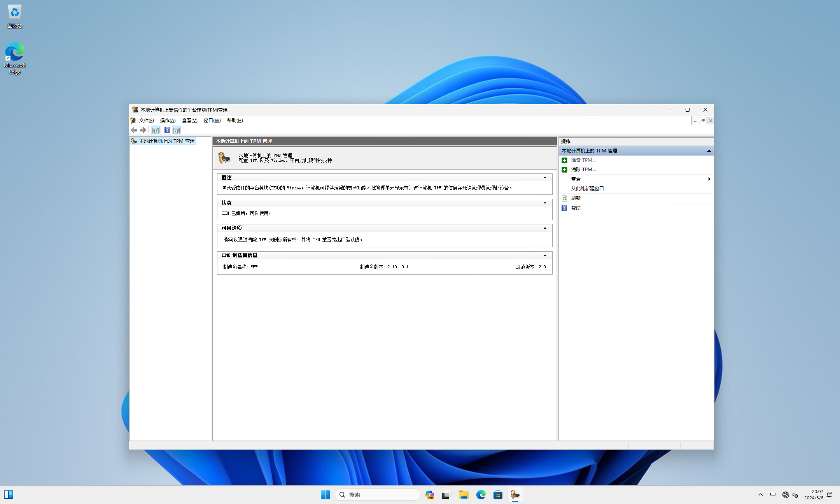840x504 pixels.
Task: Click the 帮助 action link
Action: 576,208
